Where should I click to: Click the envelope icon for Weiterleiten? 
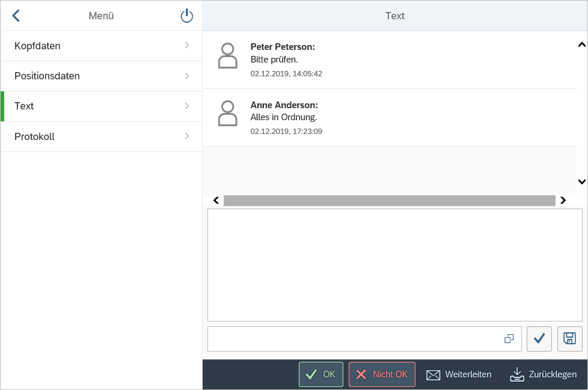[x=433, y=374]
